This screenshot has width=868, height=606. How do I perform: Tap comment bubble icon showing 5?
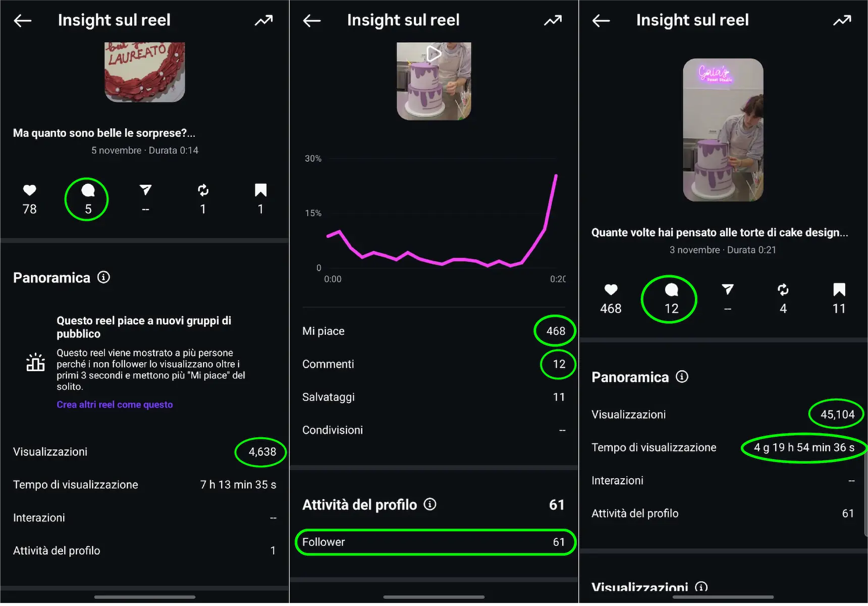click(x=88, y=190)
